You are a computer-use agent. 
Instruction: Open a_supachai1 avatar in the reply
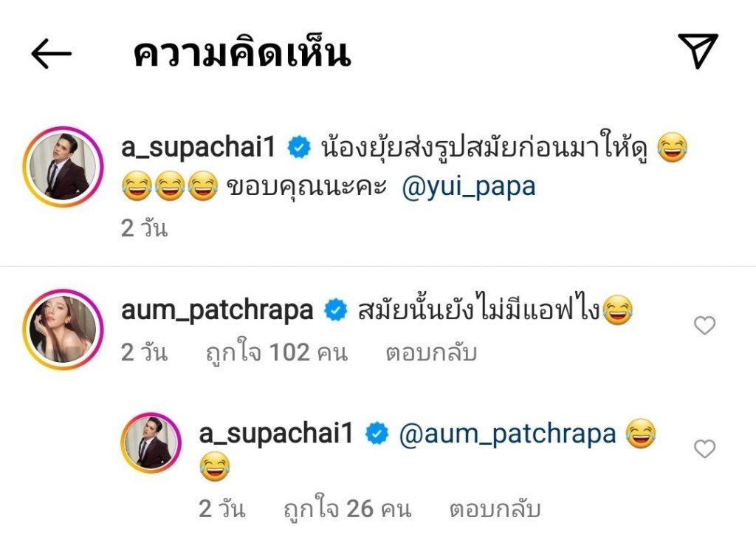(x=151, y=443)
